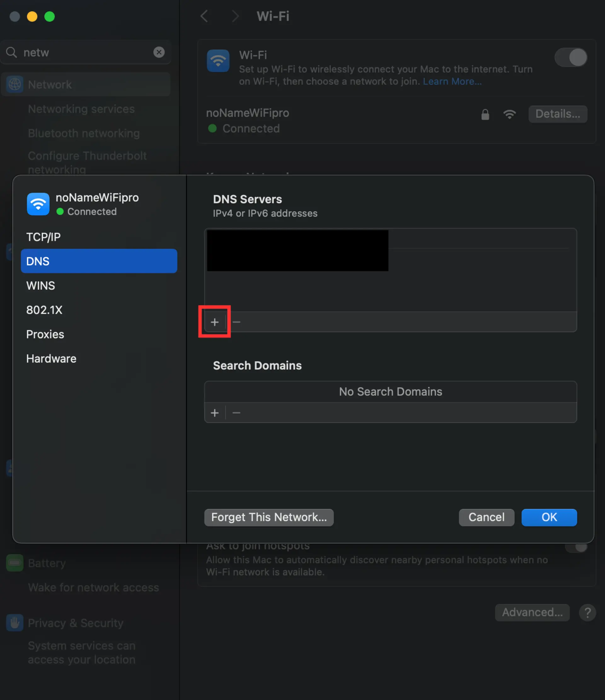Click the Wi-Fi signal strength icon
Screen dimensions: 605x700
[509, 114]
